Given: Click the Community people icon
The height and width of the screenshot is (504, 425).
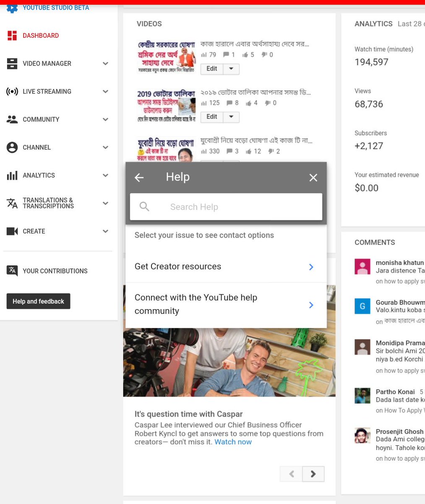Looking at the screenshot, I should [12, 119].
